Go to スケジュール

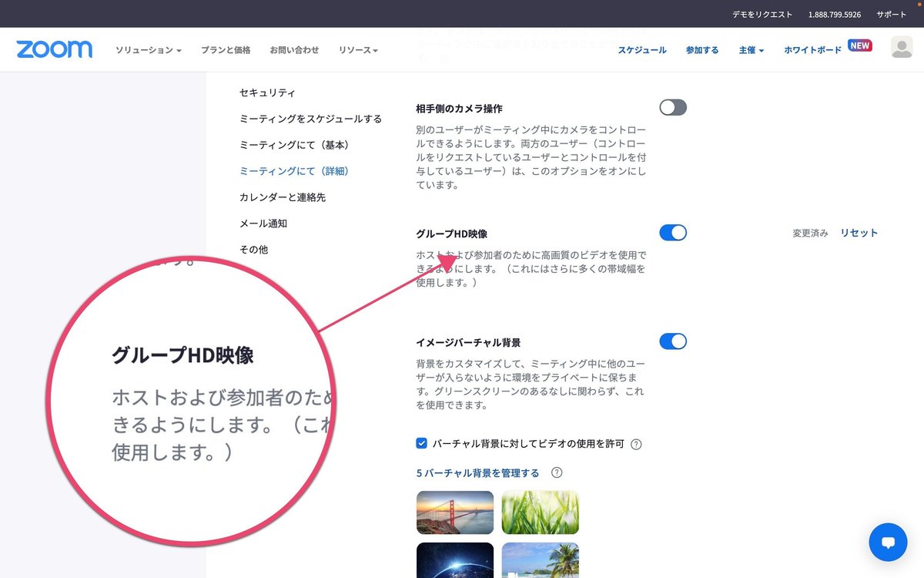click(x=642, y=50)
